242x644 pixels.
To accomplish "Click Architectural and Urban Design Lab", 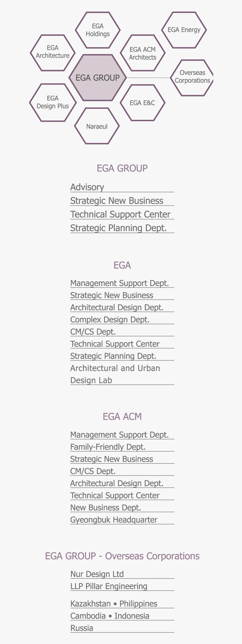I will point(115,374).
